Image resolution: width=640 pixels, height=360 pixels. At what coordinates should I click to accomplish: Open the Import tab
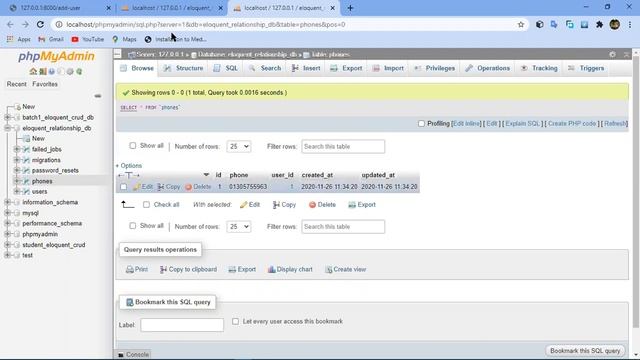point(388,68)
